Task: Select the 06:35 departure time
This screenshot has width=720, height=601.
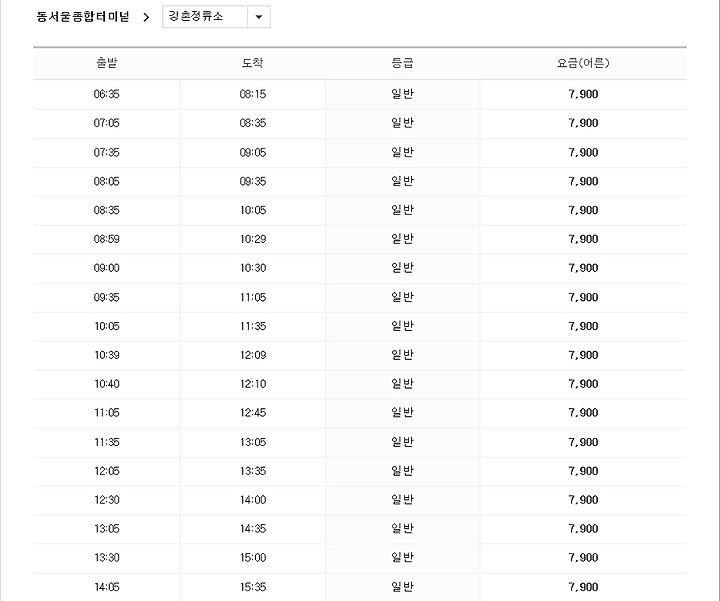Action: (107, 94)
